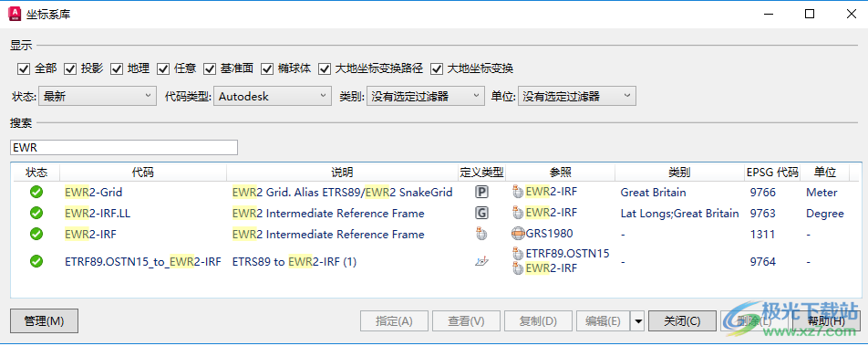
Task: Toggle the 大地坐标变换路径 checkbox
Action: point(325,68)
